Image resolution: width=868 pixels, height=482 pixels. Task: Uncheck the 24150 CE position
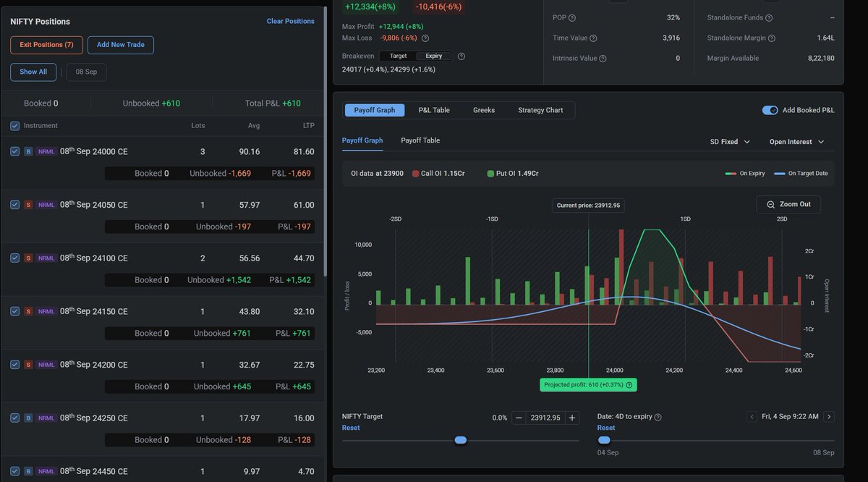[15, 311]
